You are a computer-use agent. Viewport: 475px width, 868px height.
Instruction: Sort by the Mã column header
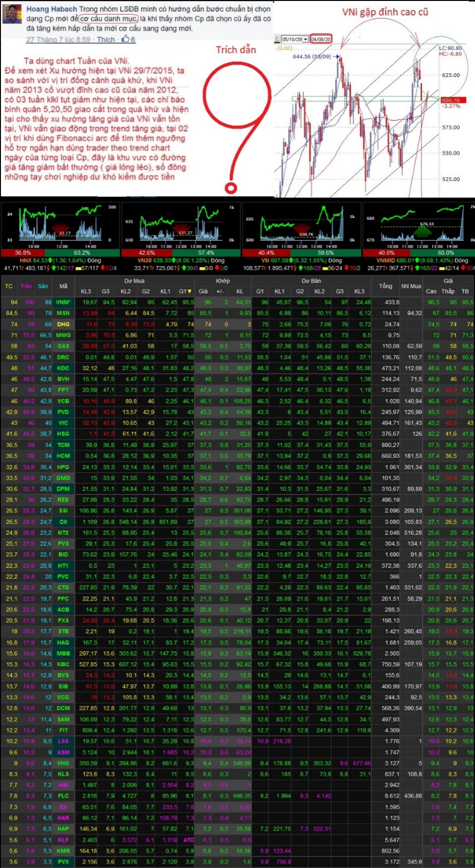coord(63,286)
